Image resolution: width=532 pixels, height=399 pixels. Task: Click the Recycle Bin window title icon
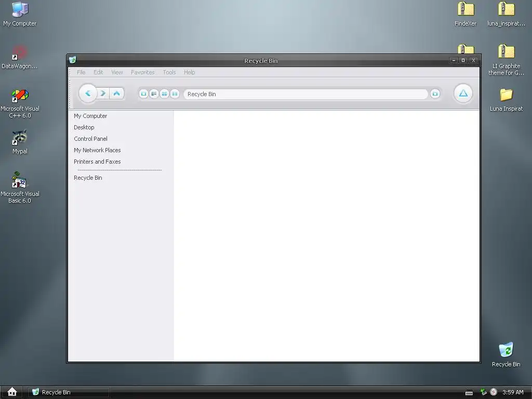73,60
